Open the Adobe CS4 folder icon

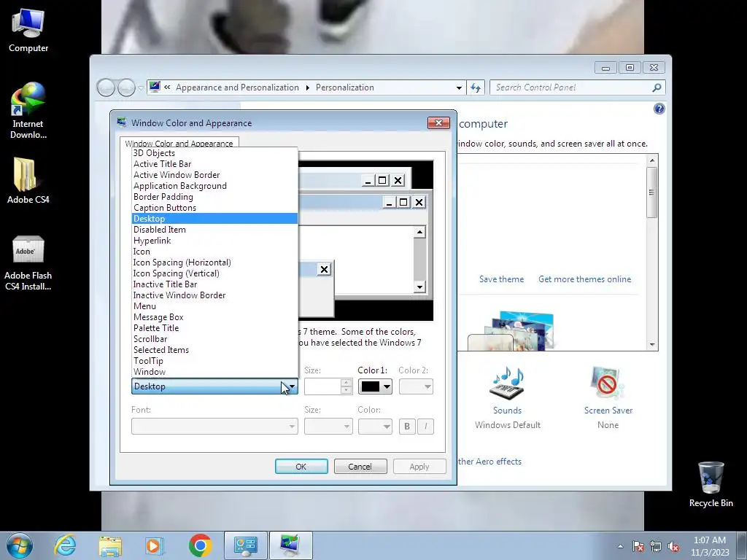[28, 181]
